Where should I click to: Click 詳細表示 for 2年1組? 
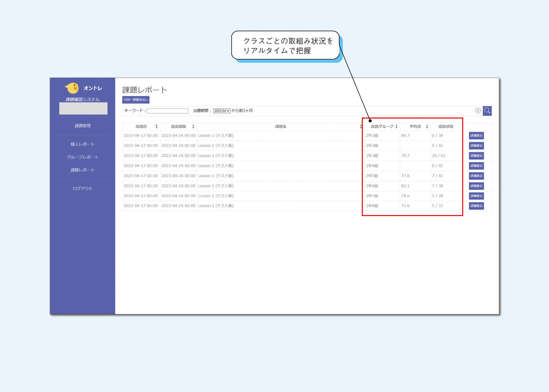pyautogui.click(x=476, y=136)
